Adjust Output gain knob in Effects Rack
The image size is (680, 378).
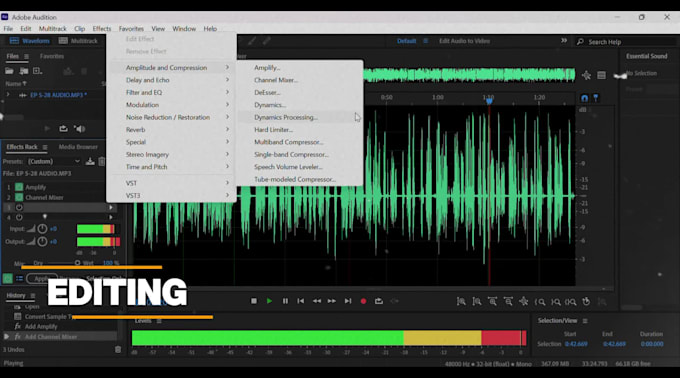(42, 241)
